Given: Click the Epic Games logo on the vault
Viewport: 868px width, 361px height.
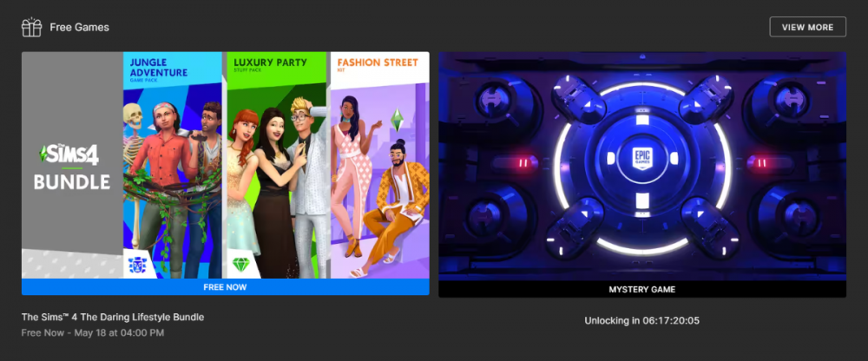Looking at the screenshot, I should coord(642,158).
